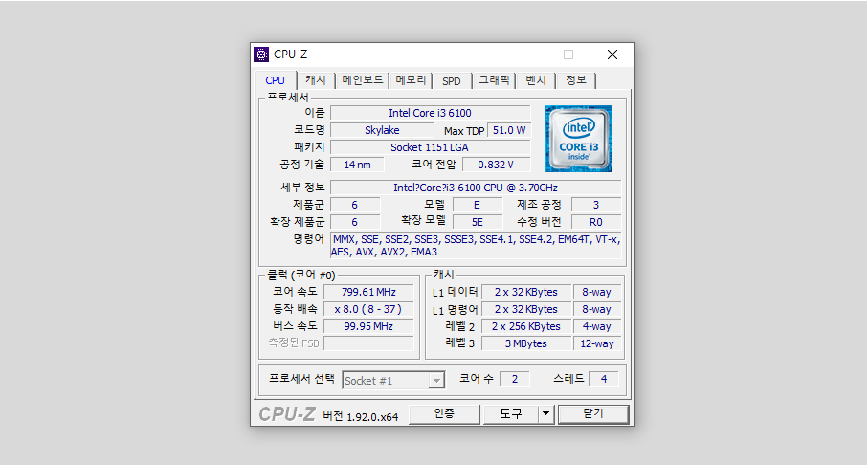
Task: Click the 닫기 button
Action: (x=593, y=414)
